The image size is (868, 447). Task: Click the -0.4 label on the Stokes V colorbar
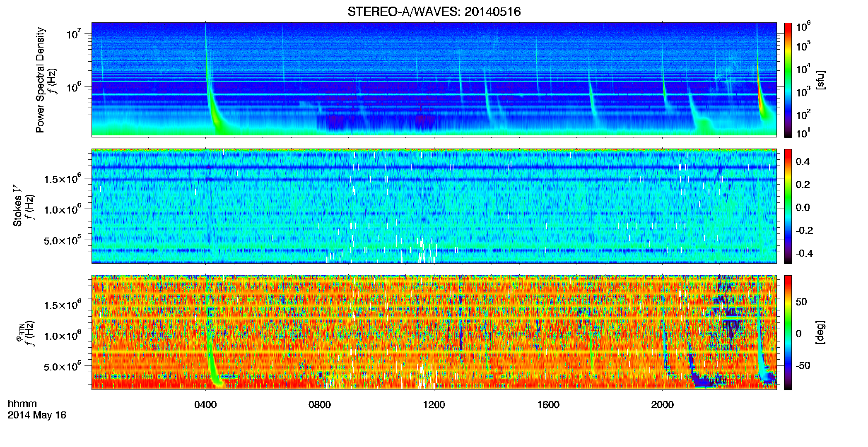804,254
